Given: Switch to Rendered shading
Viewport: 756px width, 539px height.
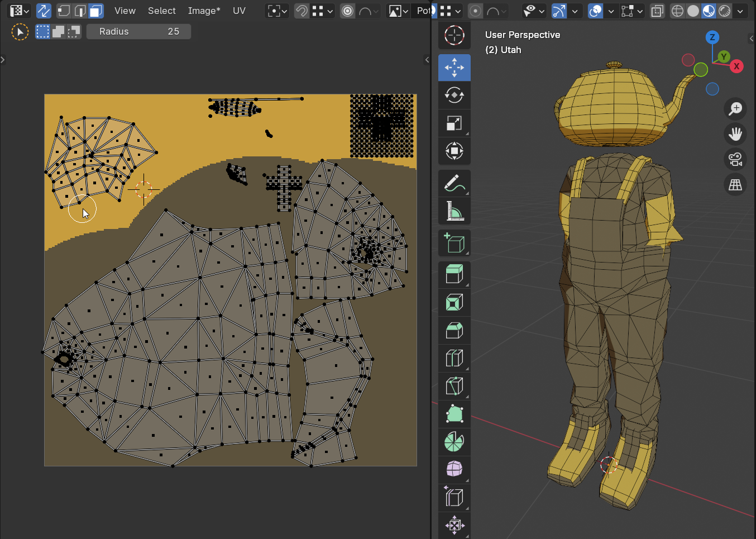Looking at the screenshot, I should point(724,11).
